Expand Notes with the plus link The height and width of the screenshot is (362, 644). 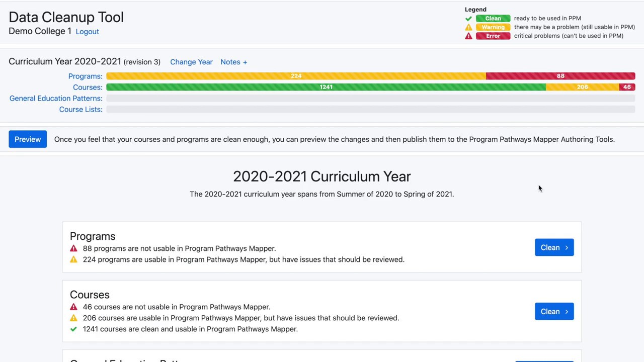coord(233,62)
